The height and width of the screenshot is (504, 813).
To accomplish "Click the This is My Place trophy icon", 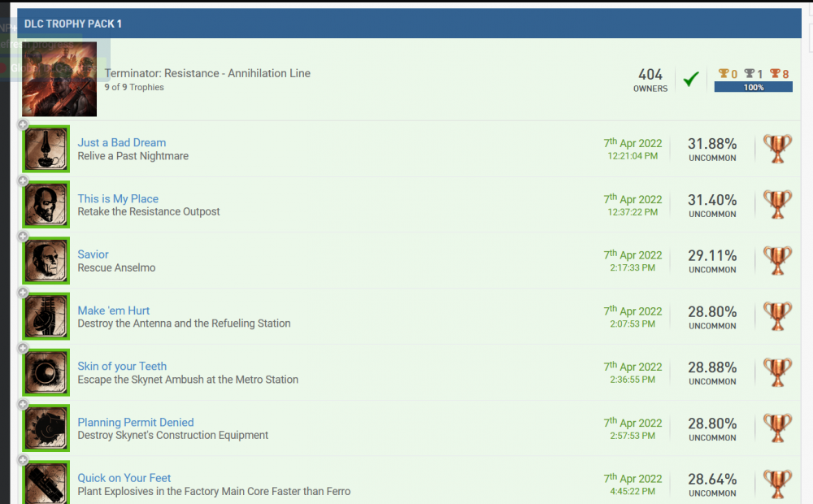I will [x=46, y=205].
